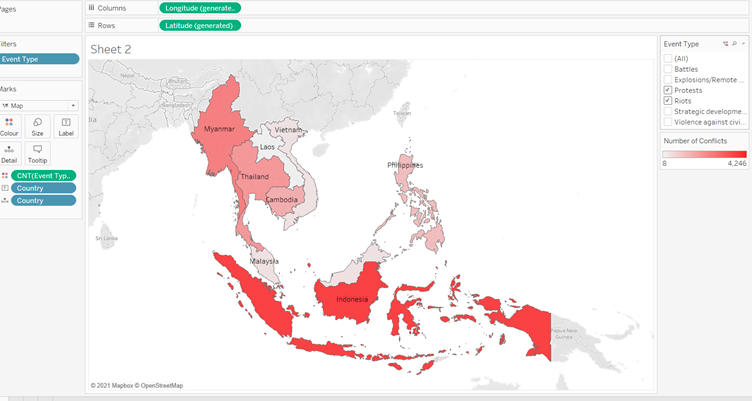The image size is (752, 401).
Task: Open the Size marks card
Action: click(37, 127)
